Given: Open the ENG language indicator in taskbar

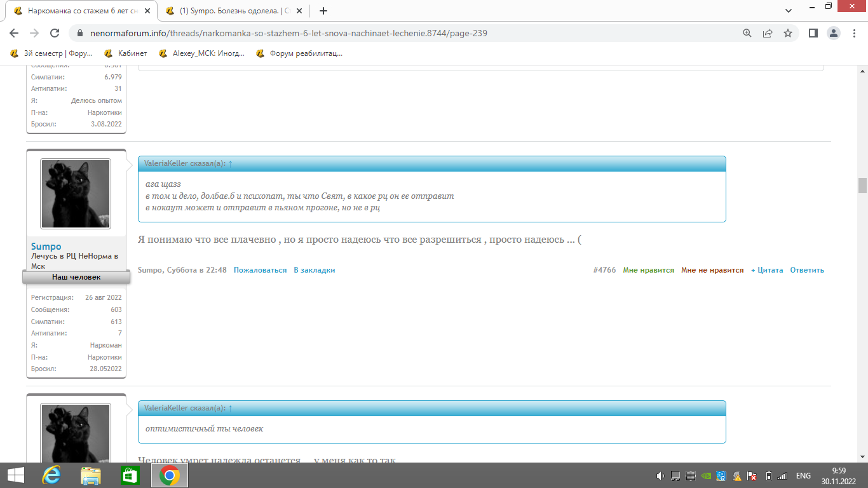Looking at the screenshot, I should pos(803,475).
